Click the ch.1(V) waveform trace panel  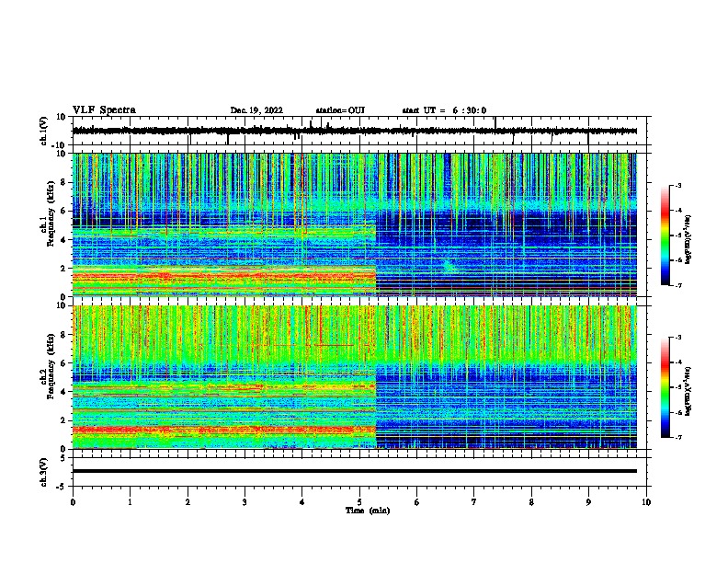359,131
